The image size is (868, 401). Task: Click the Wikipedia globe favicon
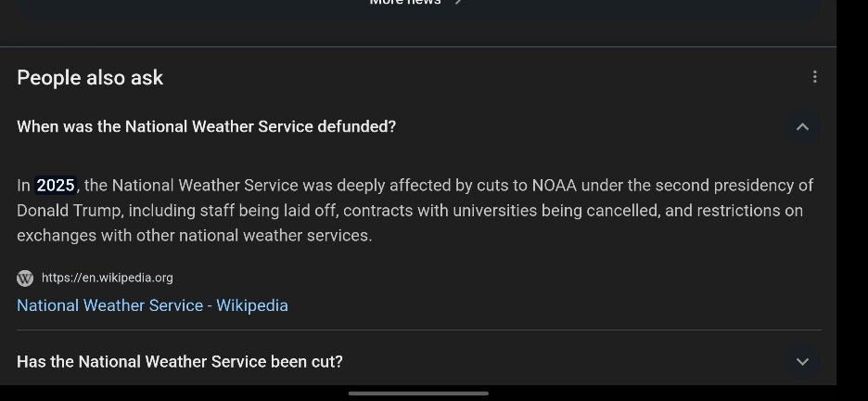tap(25, 278)
